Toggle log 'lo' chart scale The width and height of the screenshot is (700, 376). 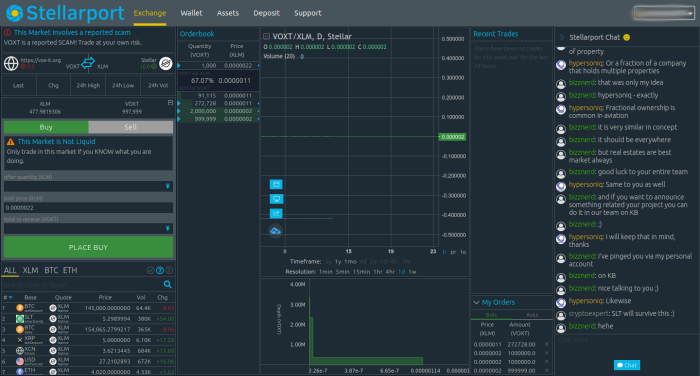click(463, 252)
